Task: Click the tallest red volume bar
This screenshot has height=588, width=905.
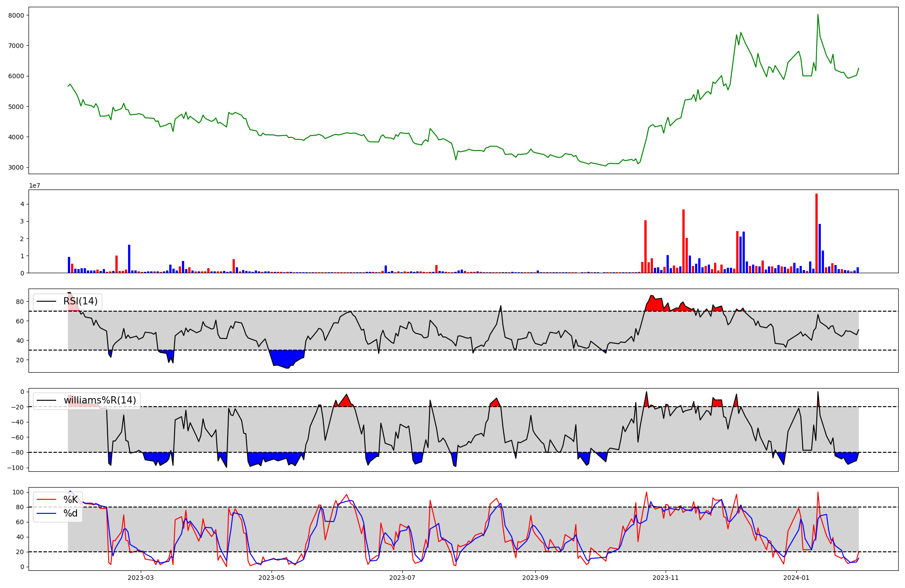Action: coord(816,233)
